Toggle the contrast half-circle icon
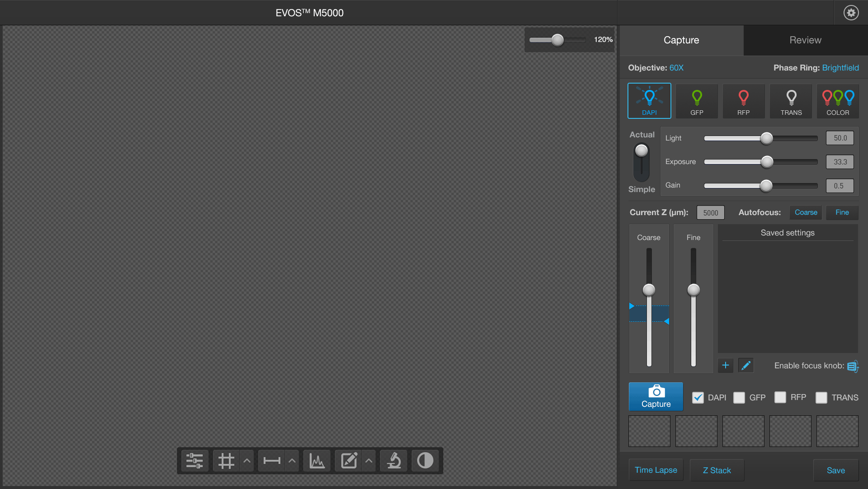Image resolution: width=868 pixels, height=489 pixels. (x=425, y=461)
